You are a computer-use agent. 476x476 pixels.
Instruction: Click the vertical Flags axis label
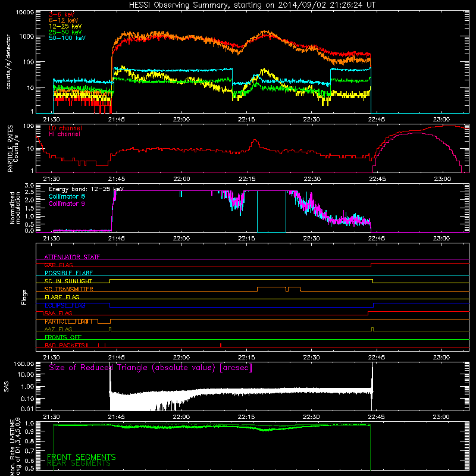(24, 297)
